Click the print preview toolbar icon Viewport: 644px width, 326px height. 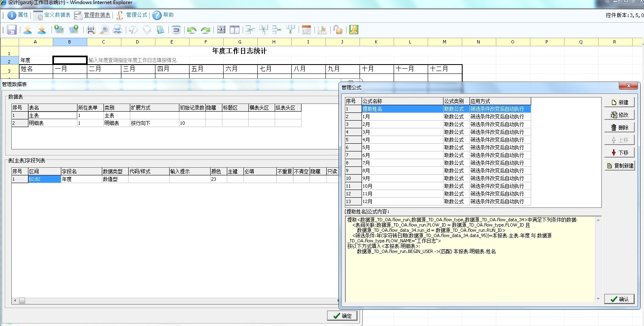coord(91,30)
